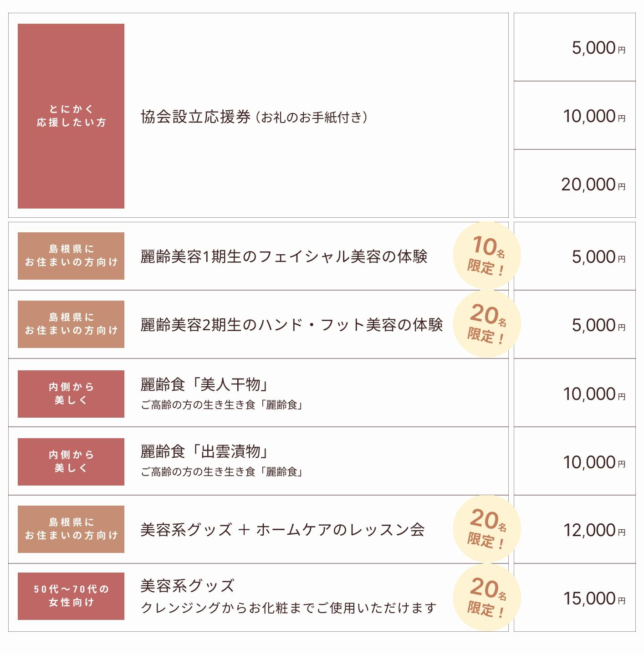The height and width of the screenshot is (655, 644).
Task: Click the 20名限定 badge beside ハンド・フット美容
Action: pos(486,324)
